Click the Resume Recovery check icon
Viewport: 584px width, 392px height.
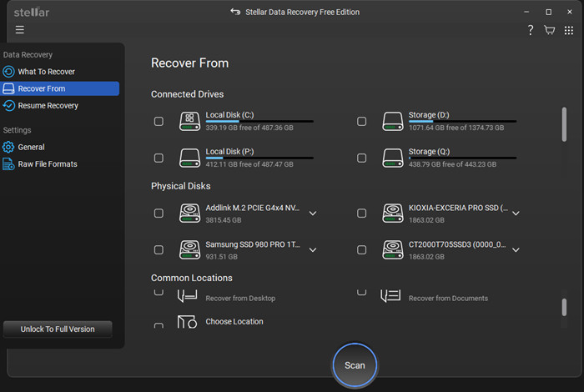pyautogui.click(x=8, y=106)
